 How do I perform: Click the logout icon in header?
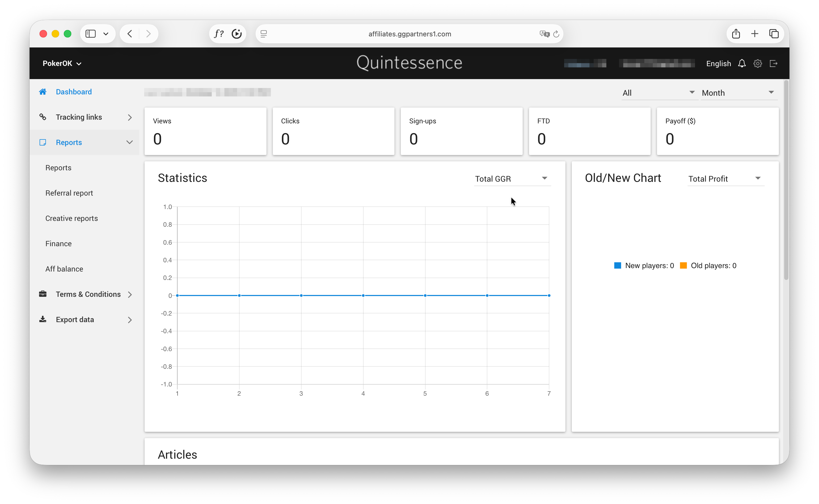[773, 63]
